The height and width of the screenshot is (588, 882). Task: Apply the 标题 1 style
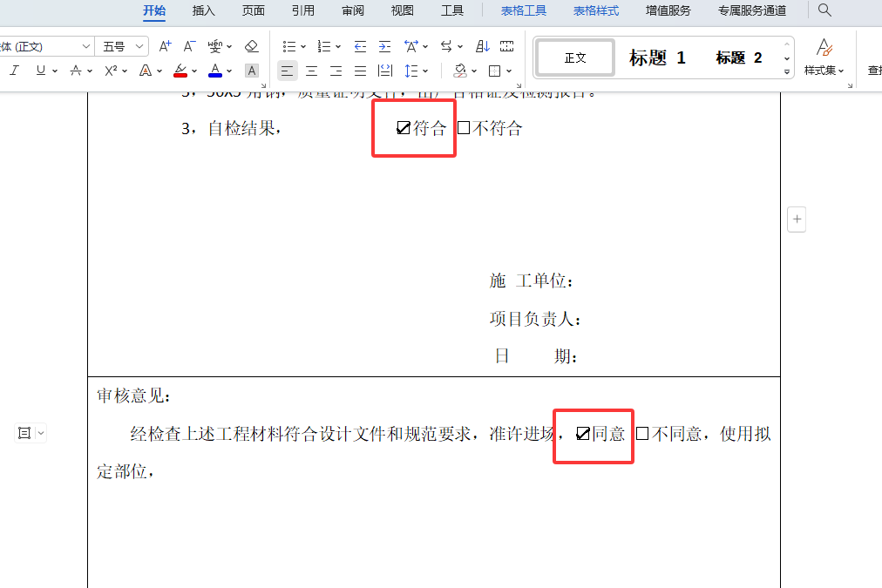tap(656, 57)
